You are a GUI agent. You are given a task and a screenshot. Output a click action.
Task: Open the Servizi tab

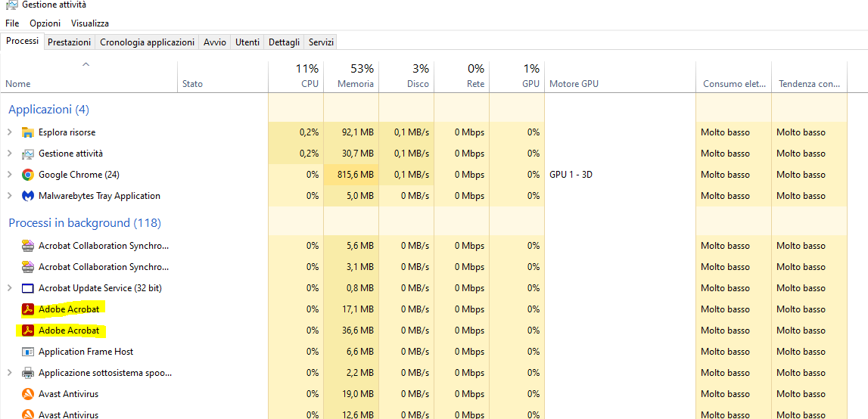(321, 42)
